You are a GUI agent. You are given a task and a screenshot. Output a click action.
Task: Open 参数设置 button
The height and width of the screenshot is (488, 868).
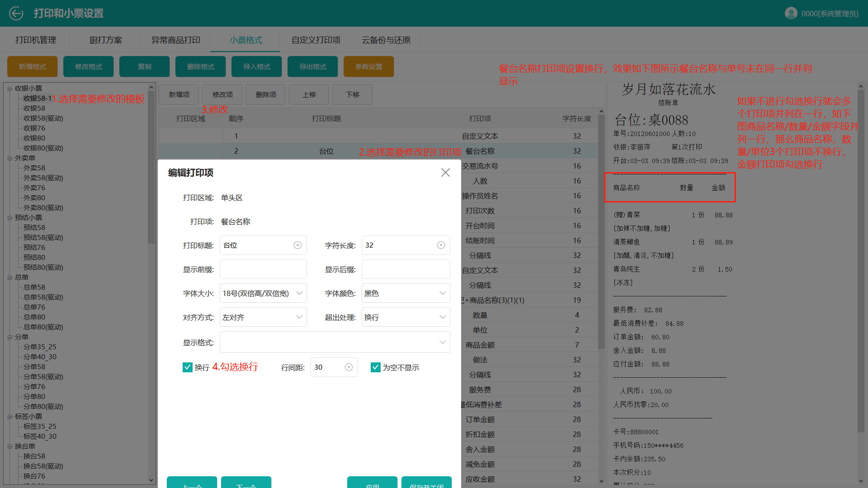coord(369,66)
